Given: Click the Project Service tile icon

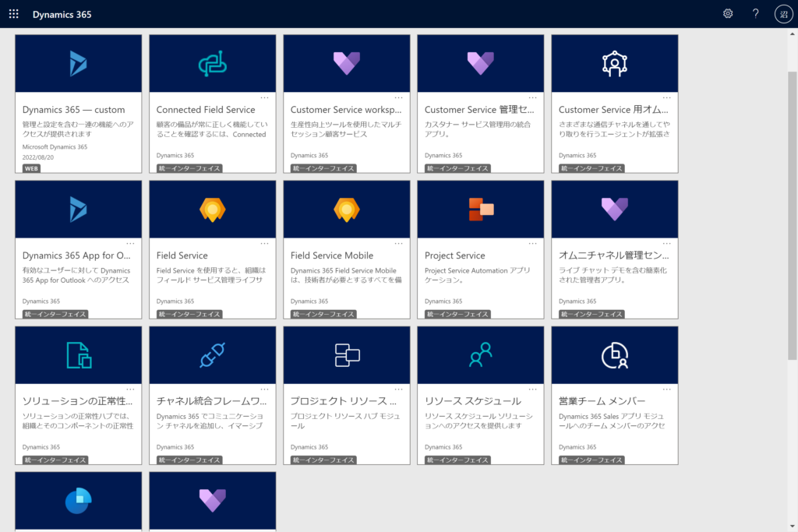Looking at the screenshot, I should click(481, 209).
